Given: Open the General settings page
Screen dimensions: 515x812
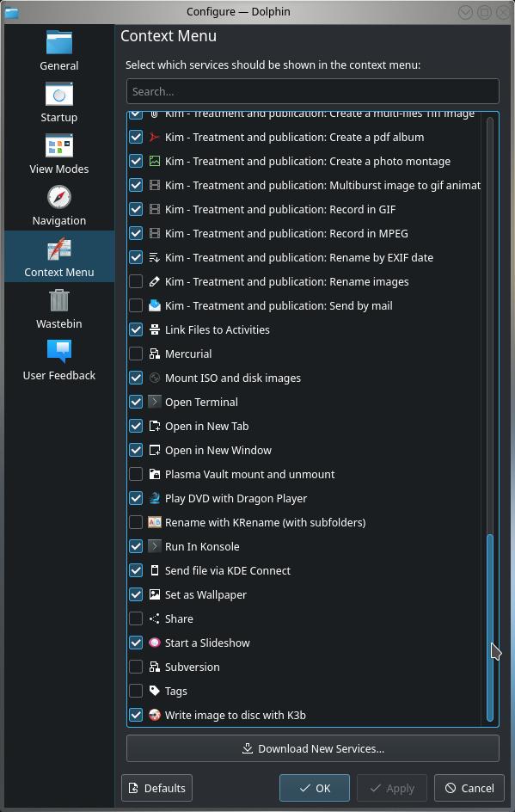Looking at the screenshot, I should pos(59,51).
